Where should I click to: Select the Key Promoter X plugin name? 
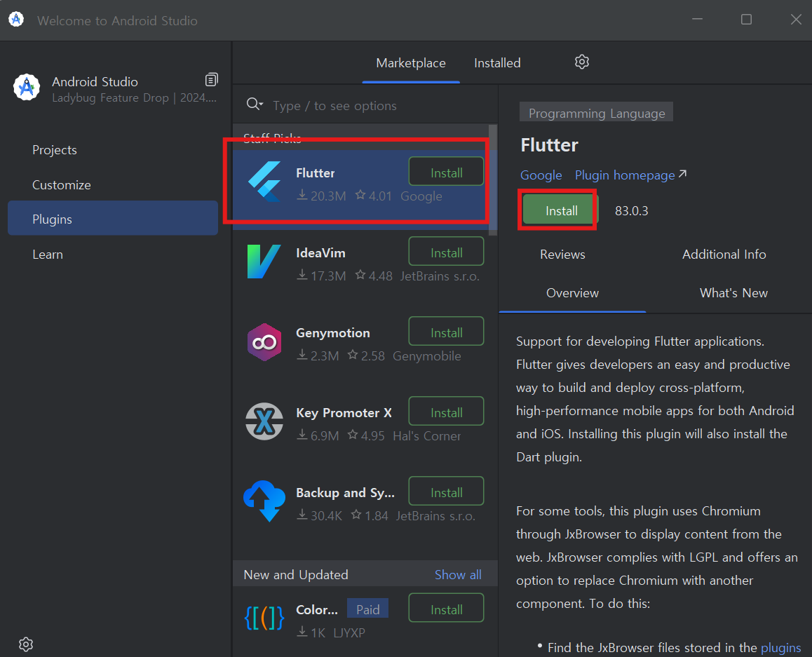point(344,412)
